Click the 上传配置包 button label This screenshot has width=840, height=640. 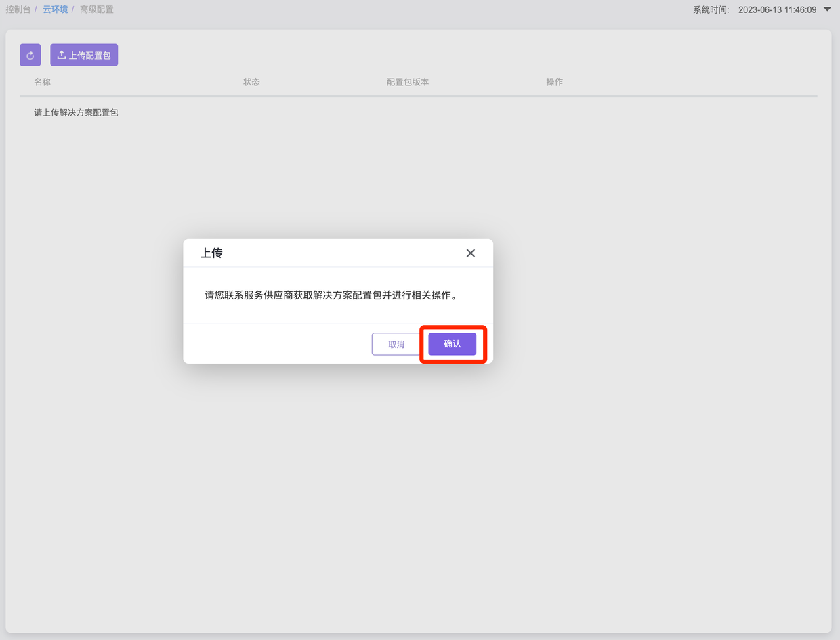tap(90, 56)
